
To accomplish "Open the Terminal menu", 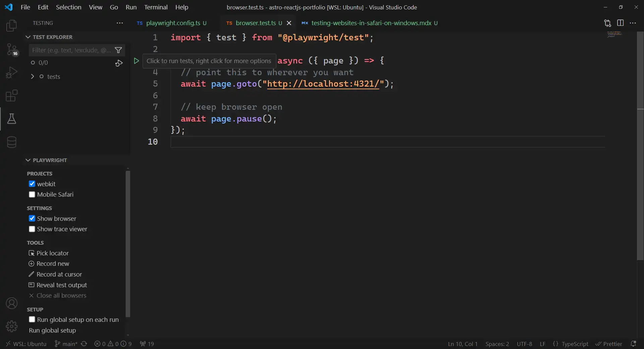I will tap(156, 7).
